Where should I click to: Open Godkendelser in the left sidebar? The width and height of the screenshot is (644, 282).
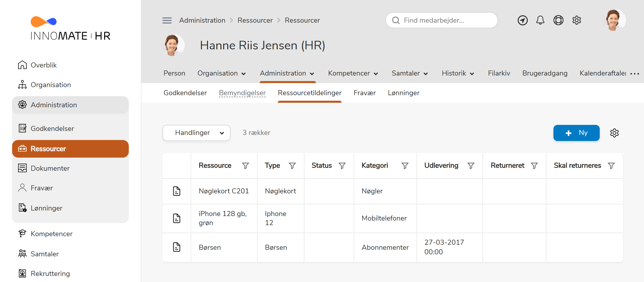click(x=70, y=128)
